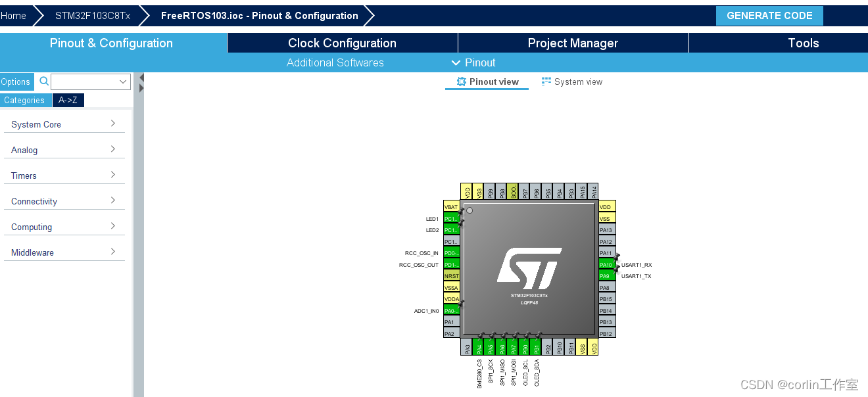This screenshot has height=397, width=868.
Task: Click the PA0 pin assigned ADC1_IN0
Action: pyautogui.click(x=451, y=310)
